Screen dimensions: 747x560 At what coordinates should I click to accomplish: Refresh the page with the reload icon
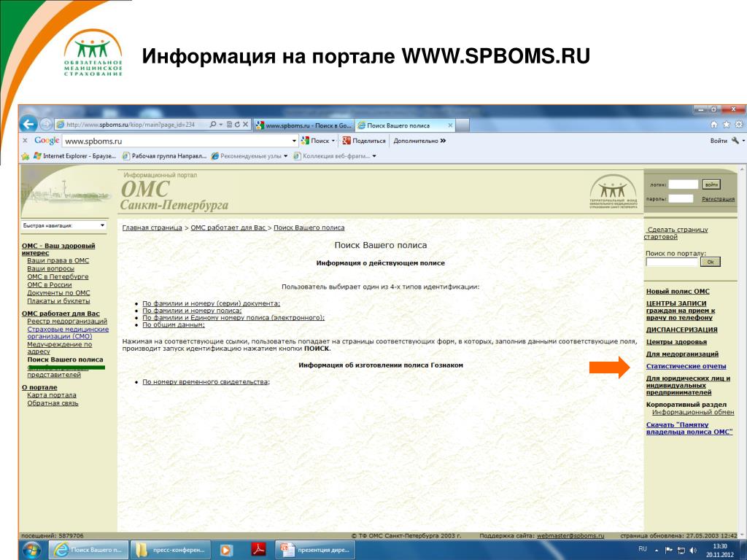(237, 125)
